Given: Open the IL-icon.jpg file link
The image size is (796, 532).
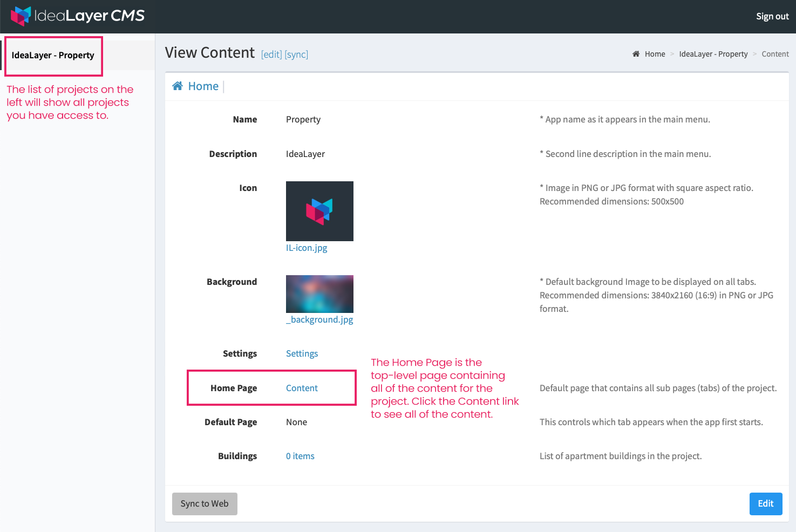Looking at the screenshot, I should pos(307,248).
